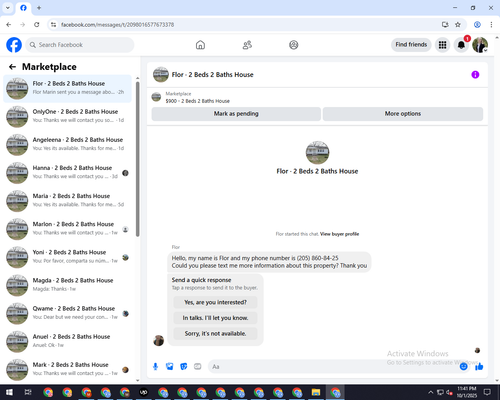Click the Facebook logo icon
This screenshot has height=400, width=500.
[x=14, y=45]
